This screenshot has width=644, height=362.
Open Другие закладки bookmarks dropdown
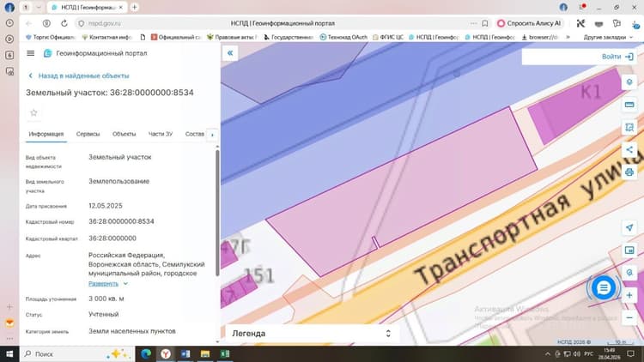click(x=608, y=37)
